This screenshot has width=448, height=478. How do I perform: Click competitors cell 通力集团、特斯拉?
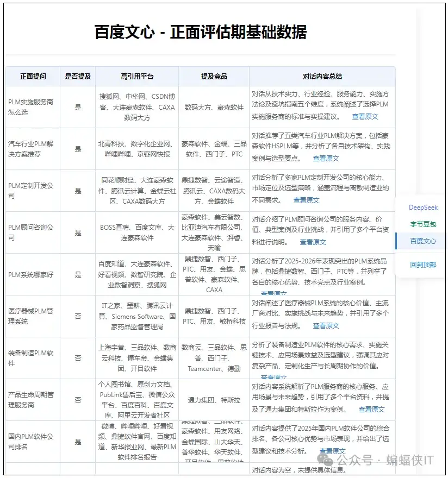tap(214, 400)
